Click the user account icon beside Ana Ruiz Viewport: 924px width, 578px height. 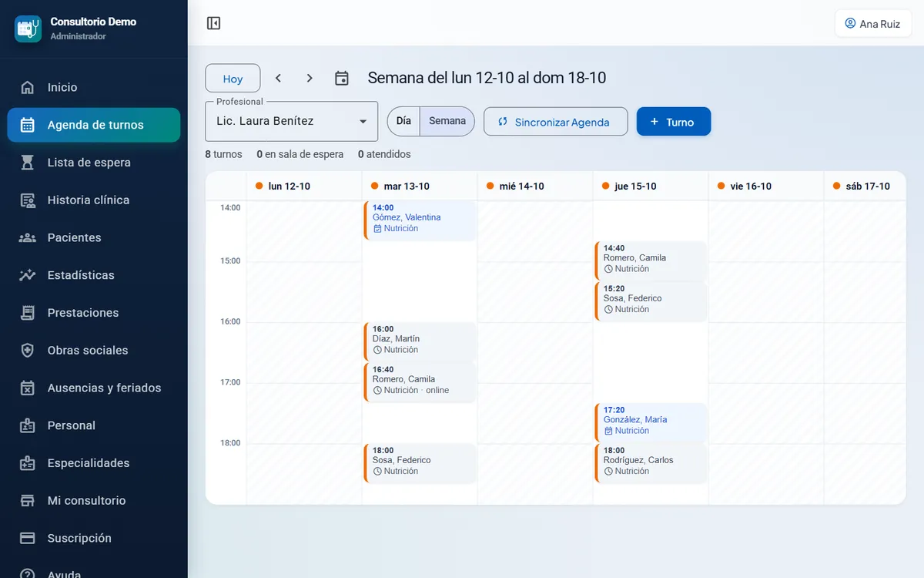[850, 23]
